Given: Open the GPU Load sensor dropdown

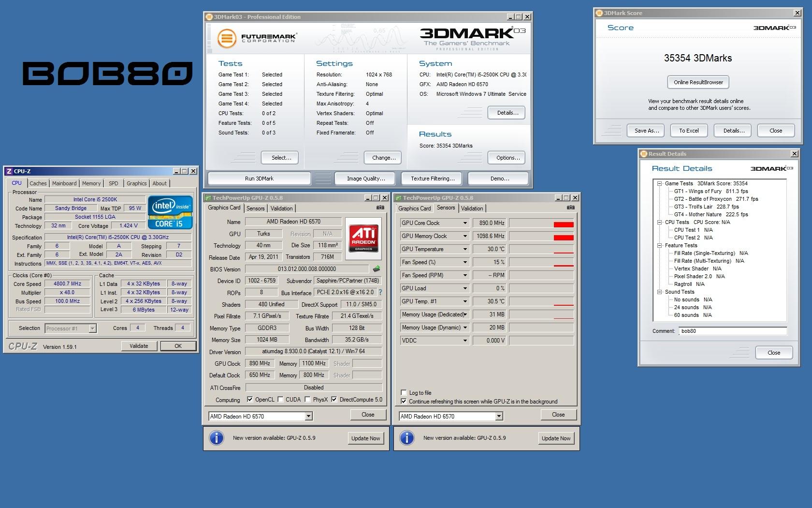Looking at the screenshot, I should tap(465, 288).
